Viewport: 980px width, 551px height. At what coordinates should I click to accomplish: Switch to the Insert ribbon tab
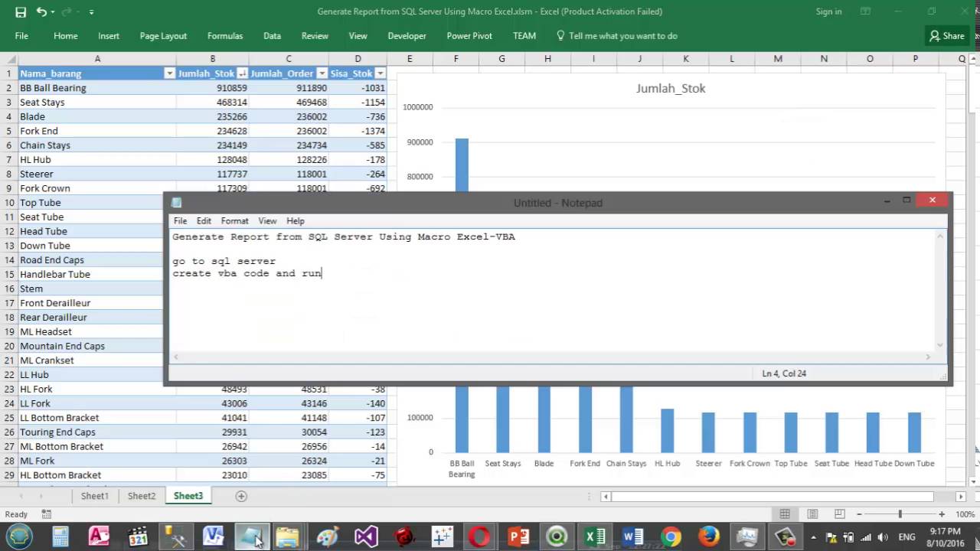point(109,36)
